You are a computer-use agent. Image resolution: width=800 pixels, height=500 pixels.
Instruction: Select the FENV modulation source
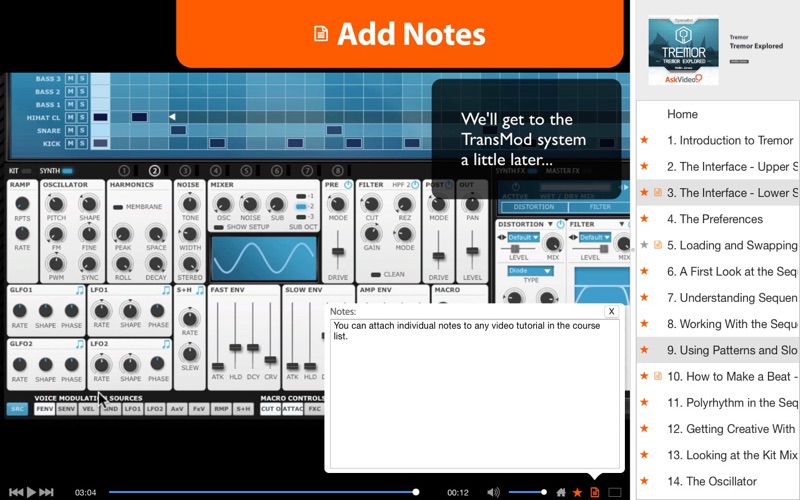tap(44, 409)
